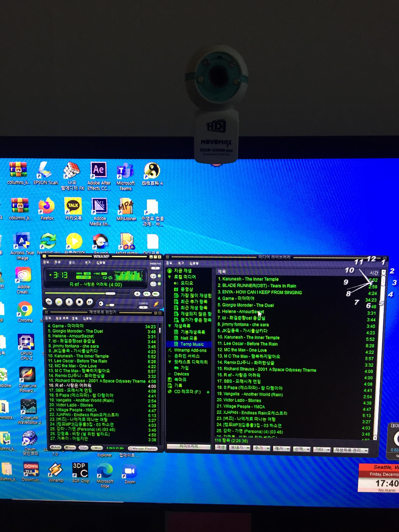399x532 pixels.
Task: Toggle repeat mode in Winamp
Action: (153, 276)
